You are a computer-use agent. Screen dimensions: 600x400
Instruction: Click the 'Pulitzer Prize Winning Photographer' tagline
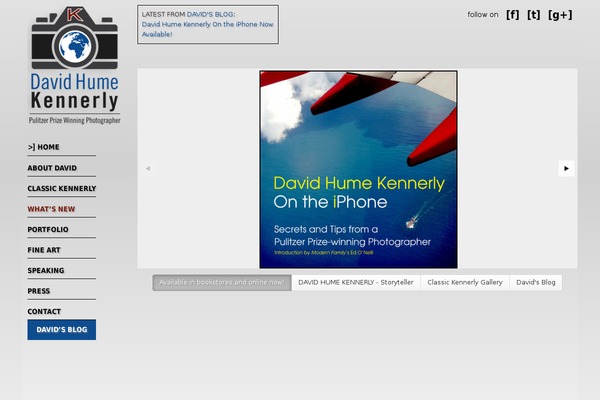[75, 120]
